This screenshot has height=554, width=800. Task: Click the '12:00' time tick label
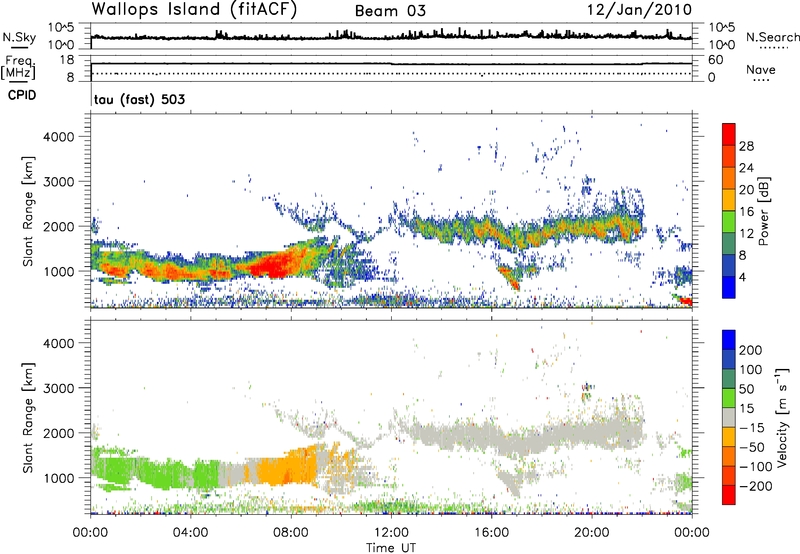click(x=391, y=533)
